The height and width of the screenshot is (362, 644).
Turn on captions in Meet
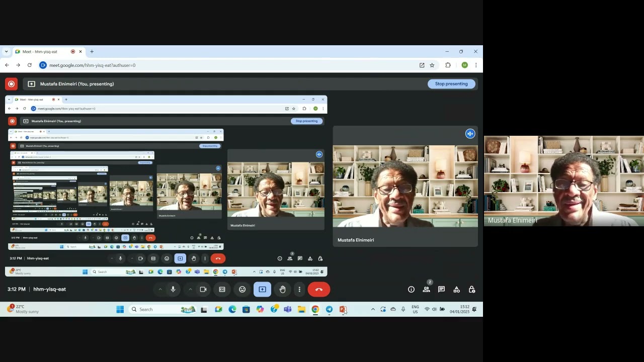222,290
